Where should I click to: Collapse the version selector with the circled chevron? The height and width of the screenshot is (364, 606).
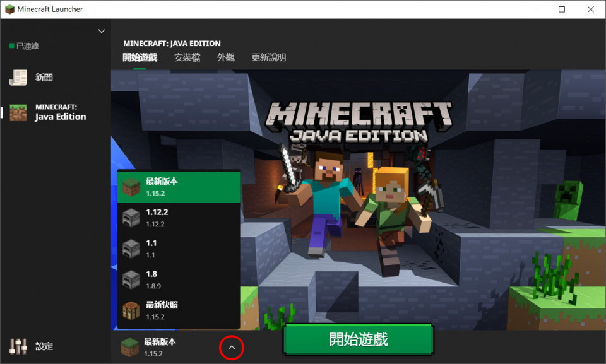[232, 348]
